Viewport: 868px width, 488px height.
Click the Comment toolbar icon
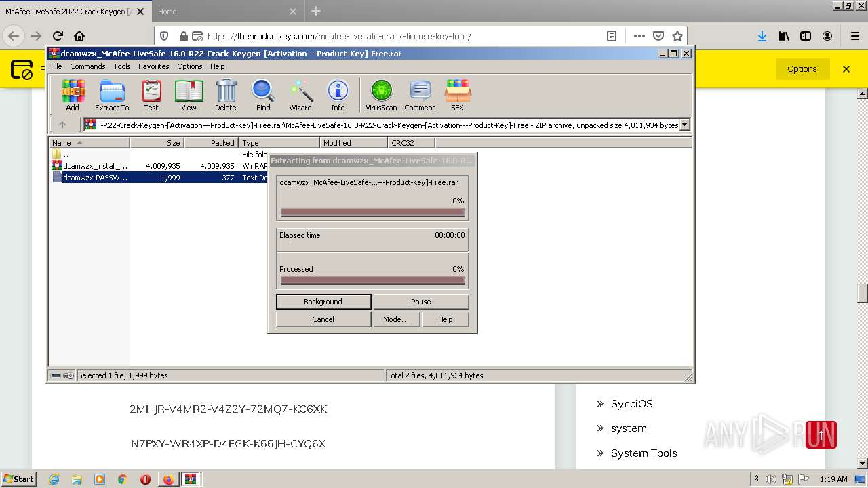[x=420, y=95]
